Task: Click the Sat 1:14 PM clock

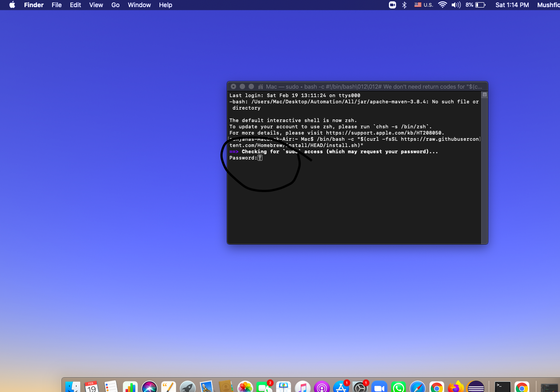Action: click(x=512, y=5)
